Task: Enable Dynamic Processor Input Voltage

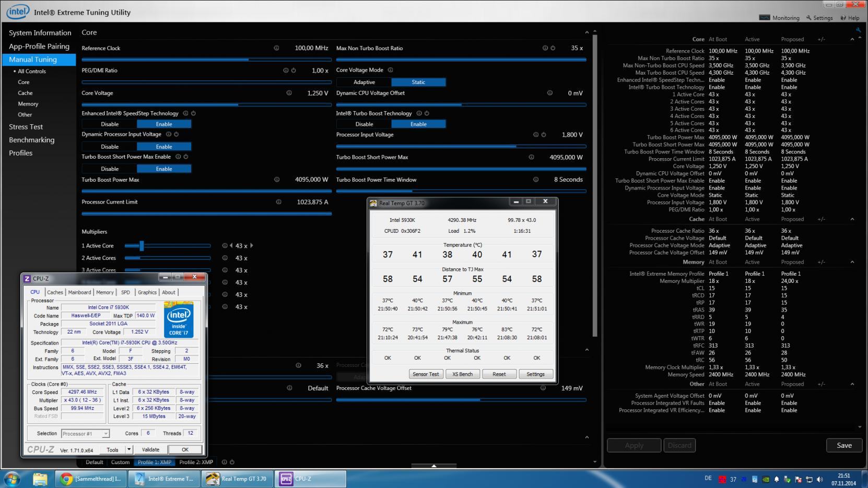Action: click(x=164, y=147)
